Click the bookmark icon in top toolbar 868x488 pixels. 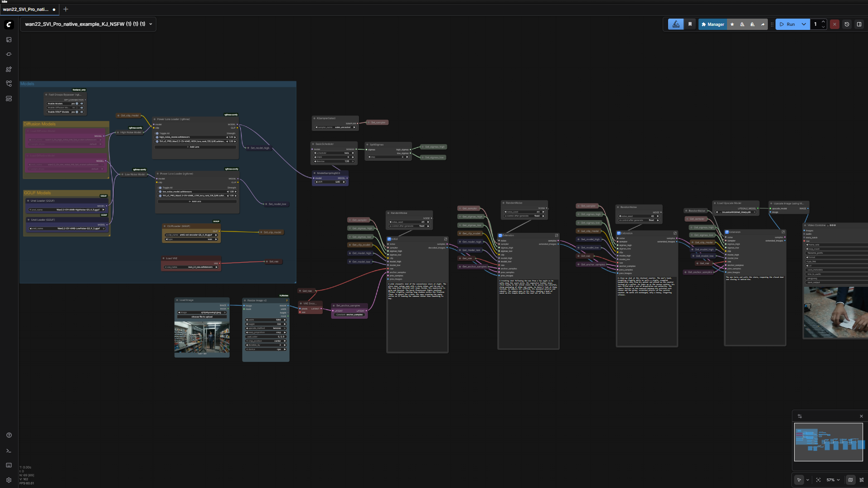690,24
